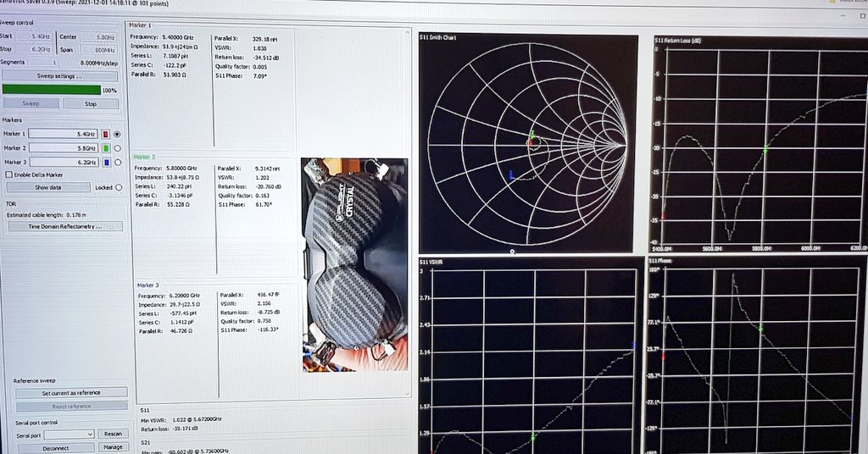This screenshot has width=868, height=454.
Task: Open Marker 3 blue color swatch
Action: 107,162
